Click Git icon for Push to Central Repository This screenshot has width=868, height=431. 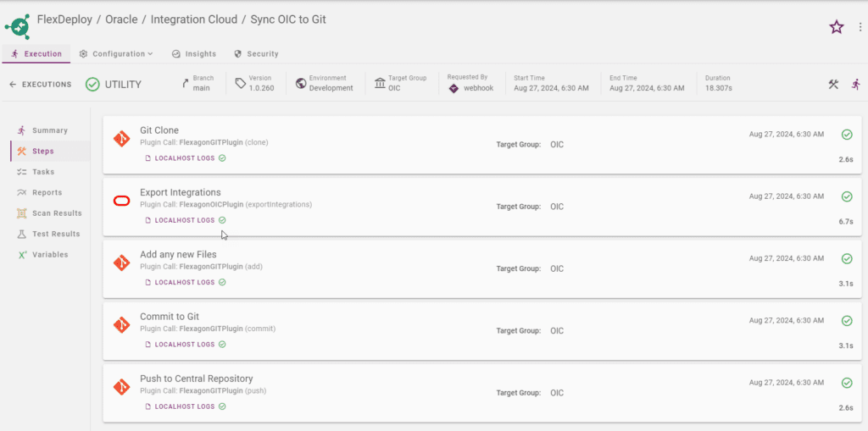(121, 386)
